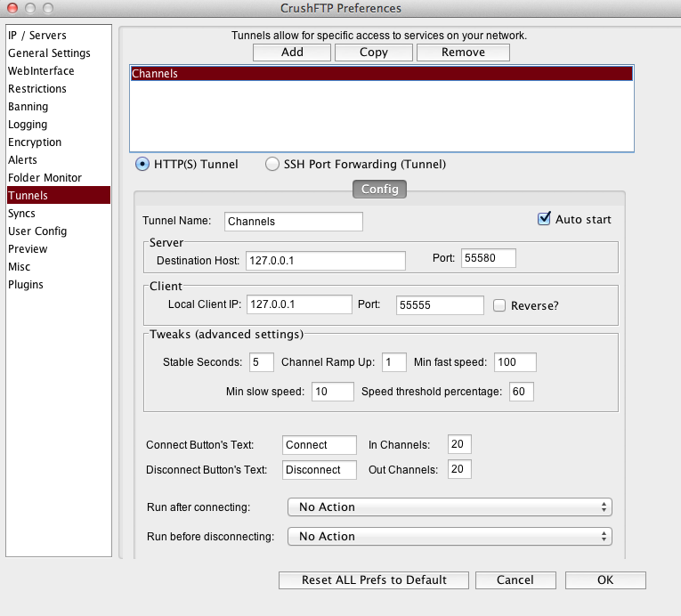
Task: Close the CrushFTP Preferences window
Action: 12,8
